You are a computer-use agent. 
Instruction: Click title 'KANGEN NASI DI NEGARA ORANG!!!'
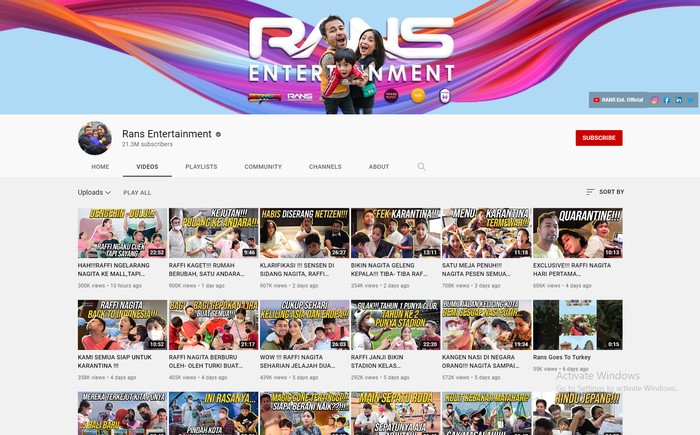click(x=480, y=361)
